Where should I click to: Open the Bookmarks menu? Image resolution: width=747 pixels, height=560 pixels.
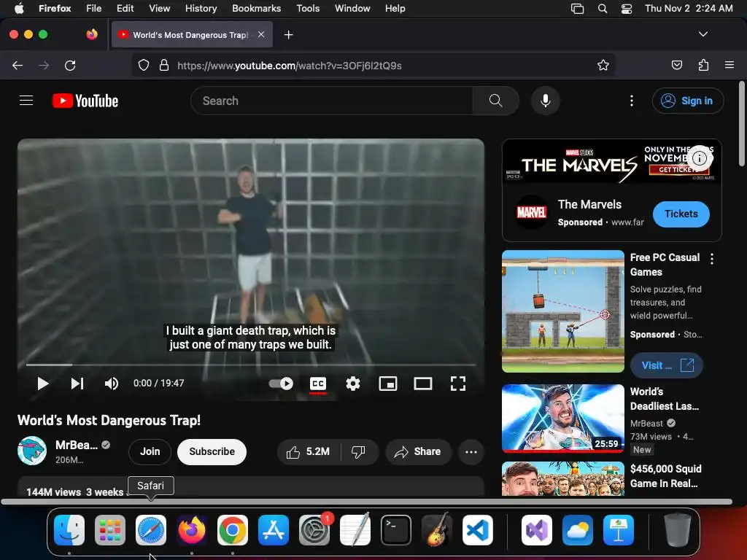click(x=256, y=8)
